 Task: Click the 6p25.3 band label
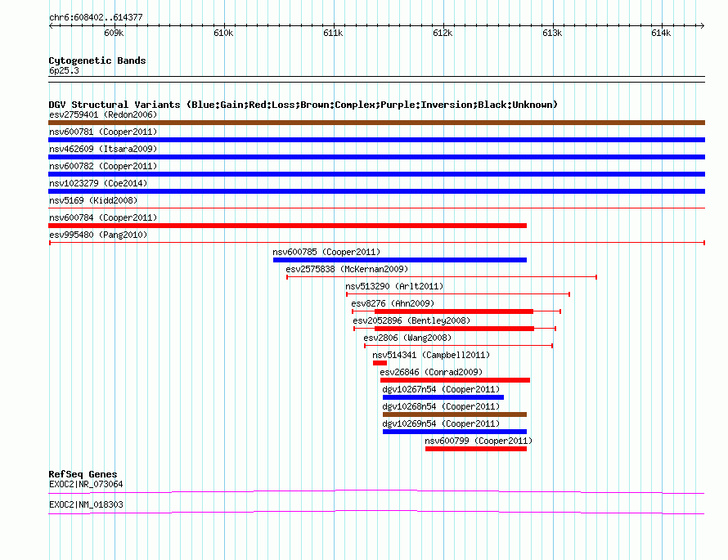(64, 70)
